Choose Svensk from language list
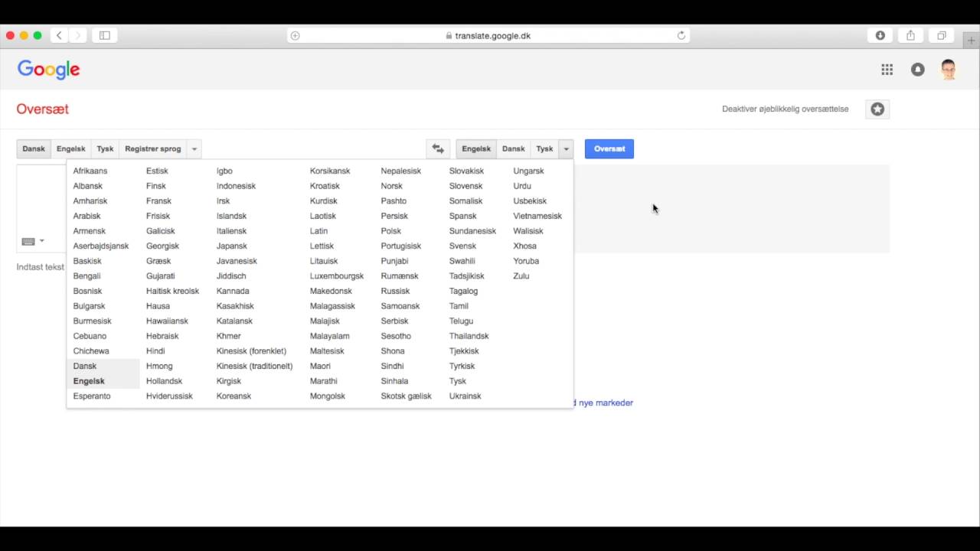Image resolution: width=980 pixels, height=551 pixels. [462, 246]
